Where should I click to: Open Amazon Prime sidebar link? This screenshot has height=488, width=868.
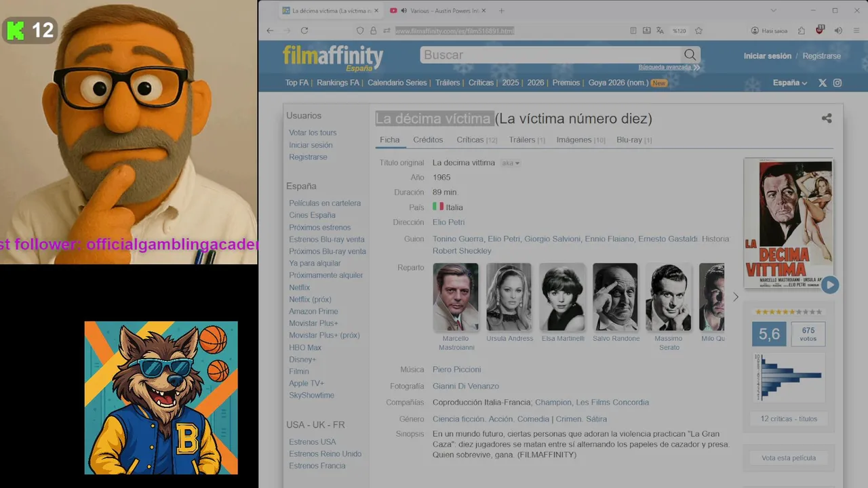313,312
